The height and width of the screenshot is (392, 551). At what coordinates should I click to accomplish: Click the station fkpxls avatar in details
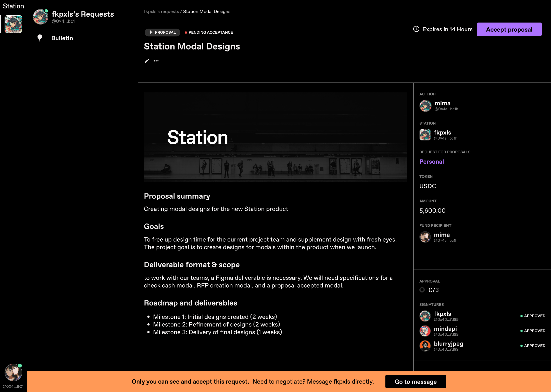pos(425,135)
